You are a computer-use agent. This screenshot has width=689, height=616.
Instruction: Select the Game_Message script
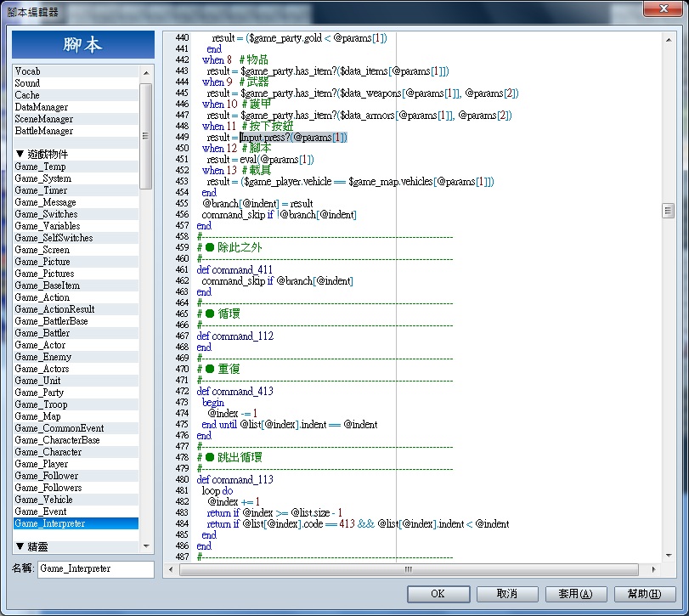click(76, 202)
